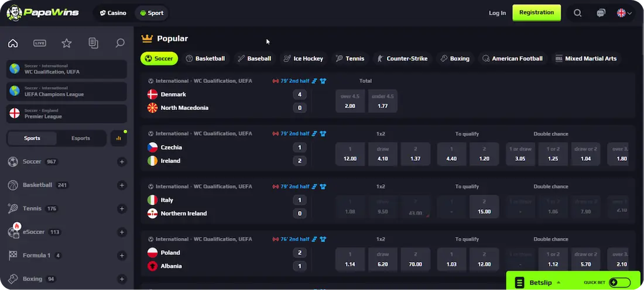Expand the Soccer category plus button
644x290 pixels.
122,161
